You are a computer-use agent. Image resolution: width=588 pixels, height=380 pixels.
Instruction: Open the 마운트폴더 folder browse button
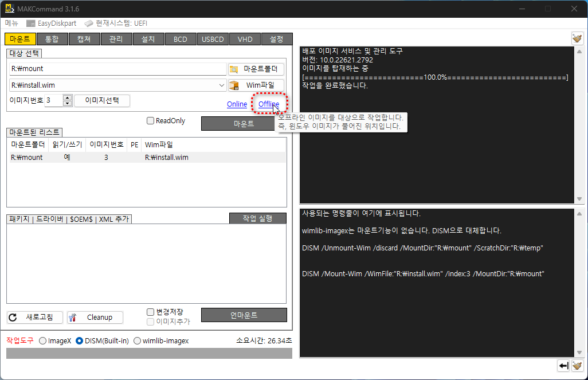256,69
